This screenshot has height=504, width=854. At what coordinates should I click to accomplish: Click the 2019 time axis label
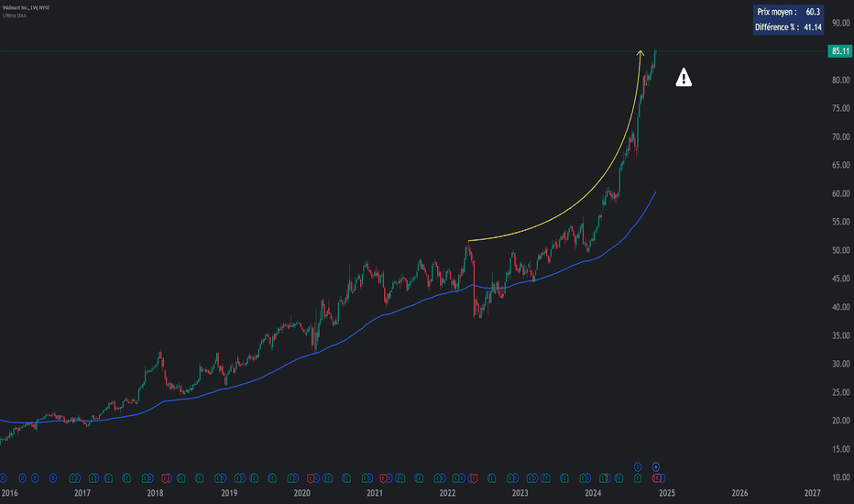click(x=229, y=493)
